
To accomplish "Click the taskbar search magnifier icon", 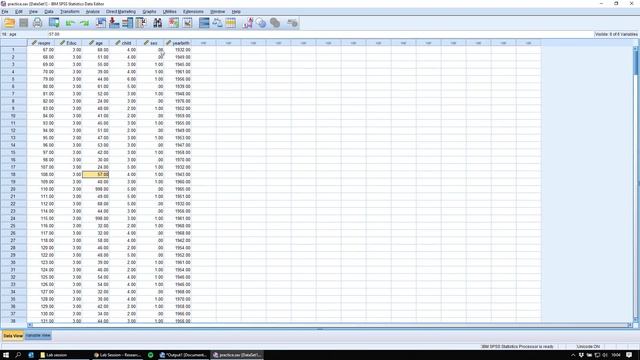I will tap(18, 355).
